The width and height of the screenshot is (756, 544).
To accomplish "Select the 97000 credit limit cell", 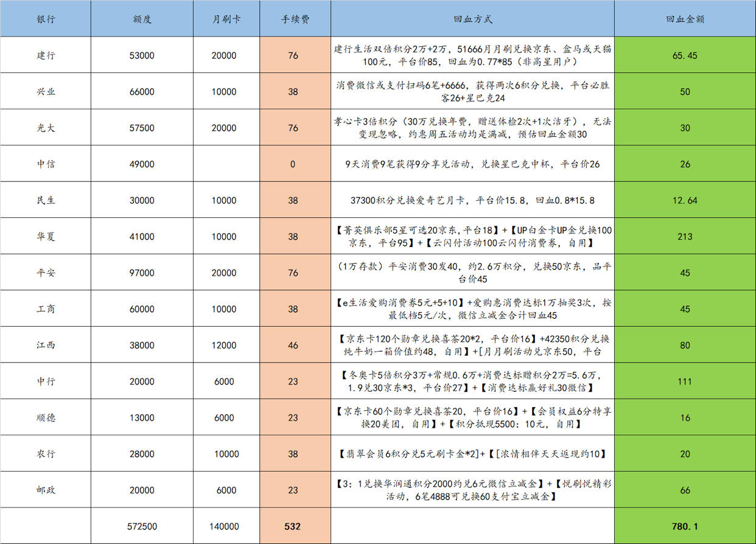I will tap(142, 273).
